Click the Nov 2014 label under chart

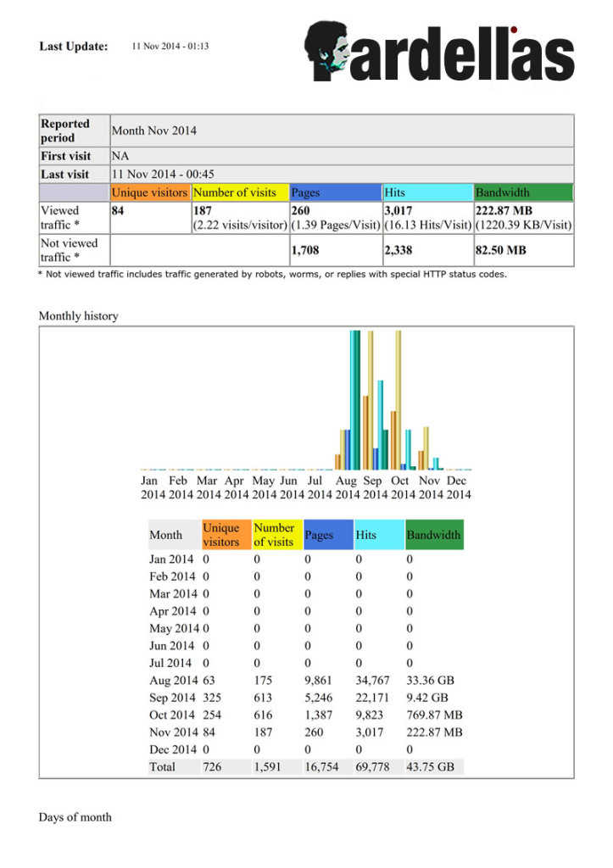[x=430, y=487]
